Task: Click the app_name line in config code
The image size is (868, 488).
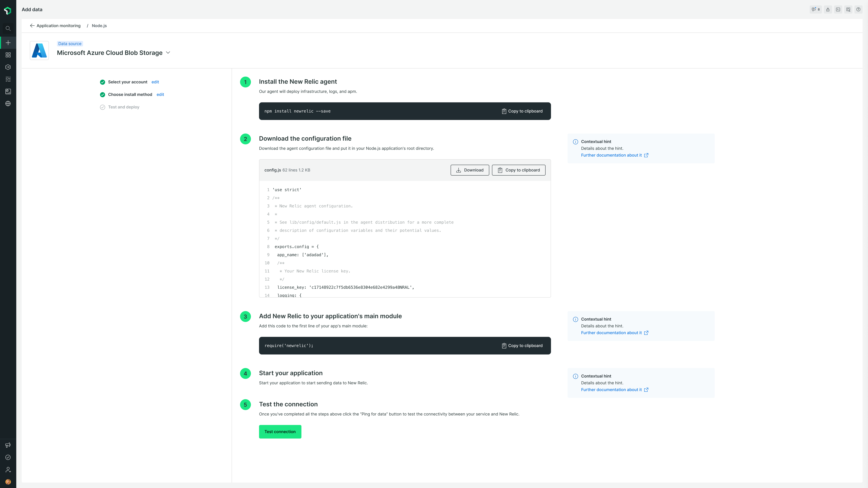Action: coord(303,255)
